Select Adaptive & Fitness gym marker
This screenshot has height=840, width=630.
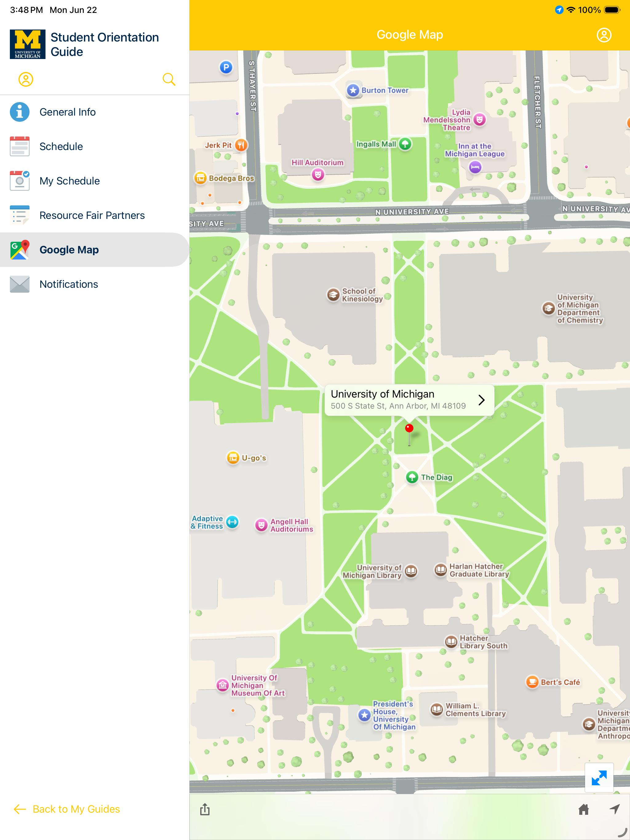(x=232, y=522)
